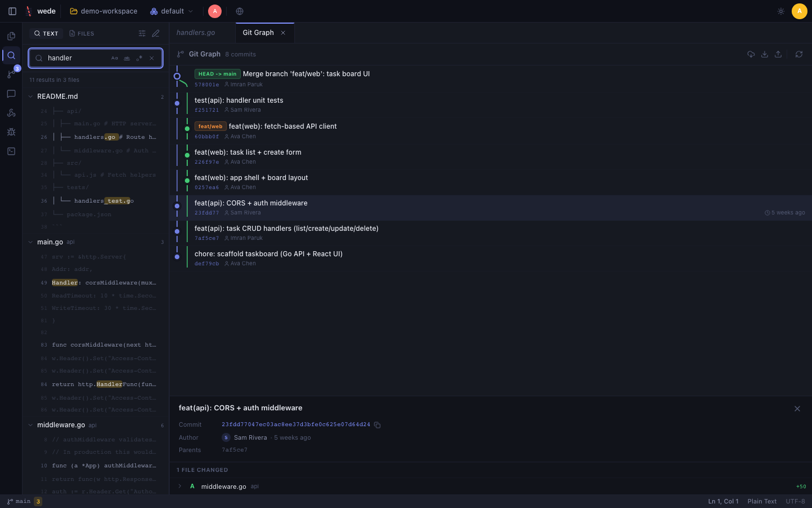Toggle the left sidebar panel icon

(x=12, y=11)
